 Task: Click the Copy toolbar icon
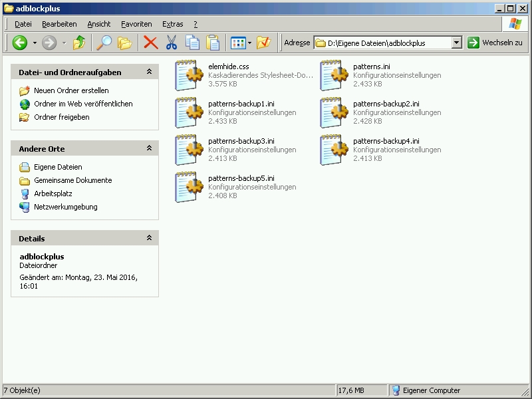click(192, 43)
